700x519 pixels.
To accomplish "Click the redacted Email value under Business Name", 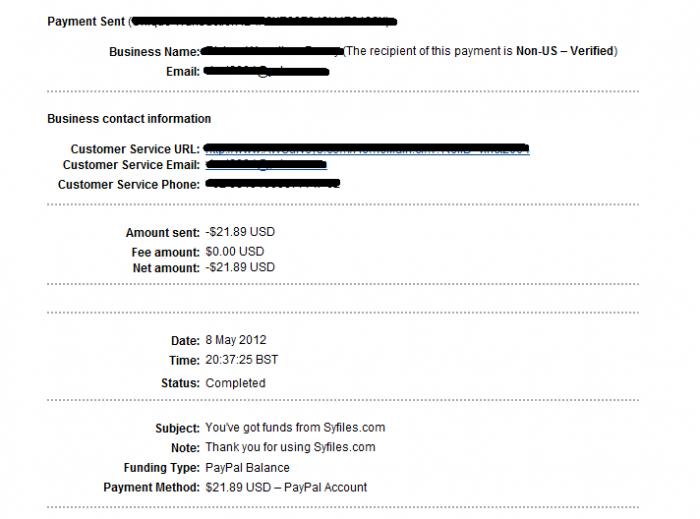I will (x=266, y=71).
